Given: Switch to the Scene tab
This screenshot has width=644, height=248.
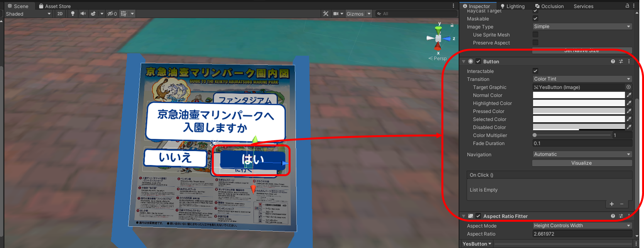Looking at the screenshot, I should click(x=18, y=6).
